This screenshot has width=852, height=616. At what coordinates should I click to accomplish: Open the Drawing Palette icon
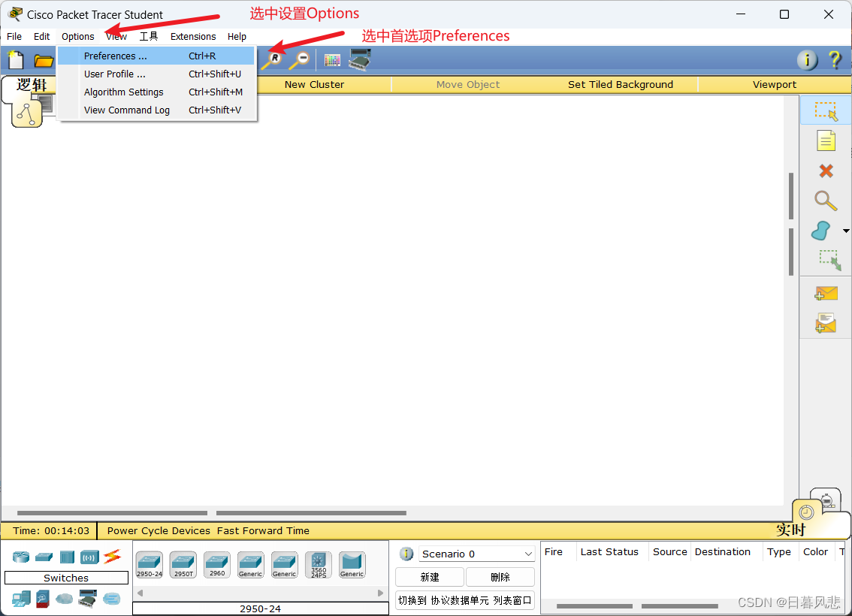click(332, 60)
